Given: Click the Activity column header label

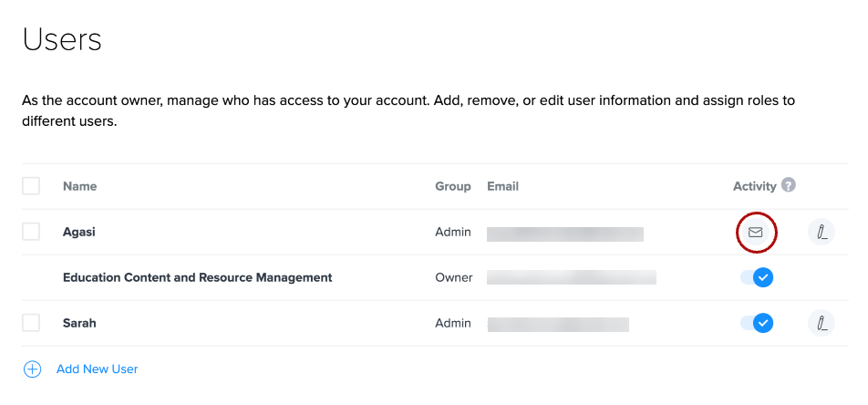Looking at the screenshot, I should coord(754,186).
